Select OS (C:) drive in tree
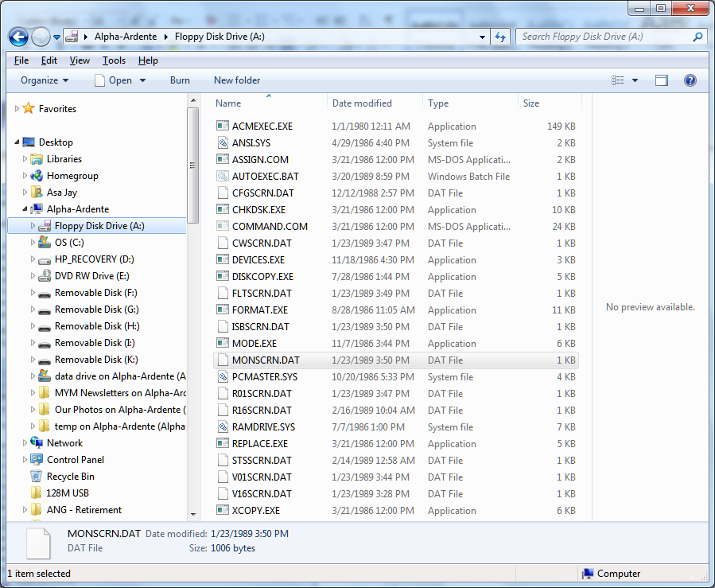The width and height of the screenshot is (715, 588). pyautogui.click(x=69, y=242)
